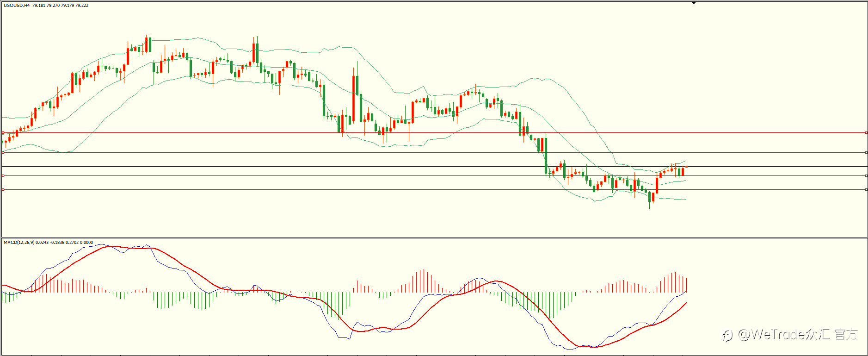Click the USOUSD,H4 symbol label
The image size is (868, 356).
click(17, 6)
